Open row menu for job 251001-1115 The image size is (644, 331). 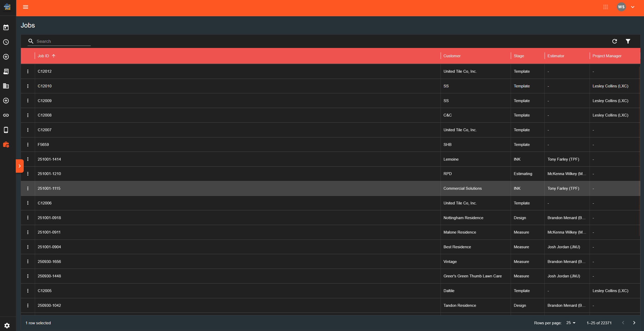(28, 188)
